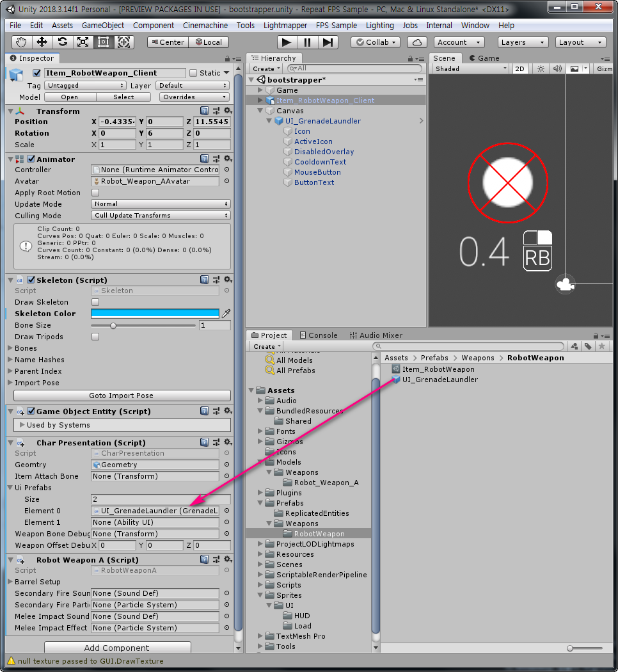The width and height of the screenshot is (618, 672).
Task: Click the Play button
Action: point(287,42)
